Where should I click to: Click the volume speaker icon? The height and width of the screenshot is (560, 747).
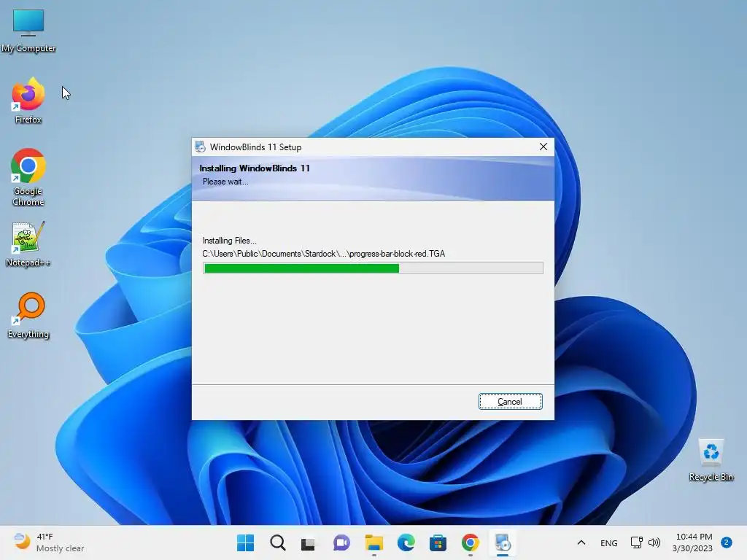[654, 542]
